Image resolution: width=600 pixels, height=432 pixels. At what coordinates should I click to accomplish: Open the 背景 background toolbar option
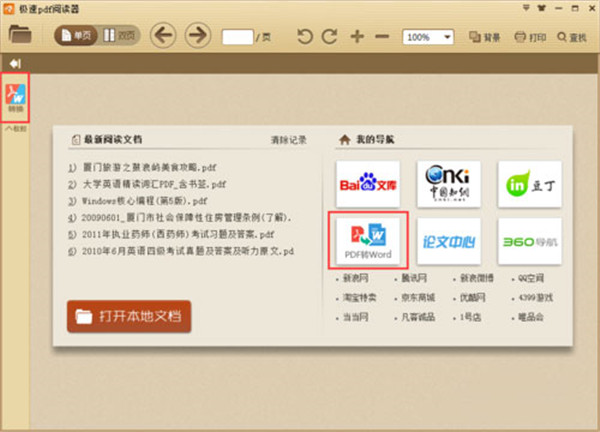point(485,37)
